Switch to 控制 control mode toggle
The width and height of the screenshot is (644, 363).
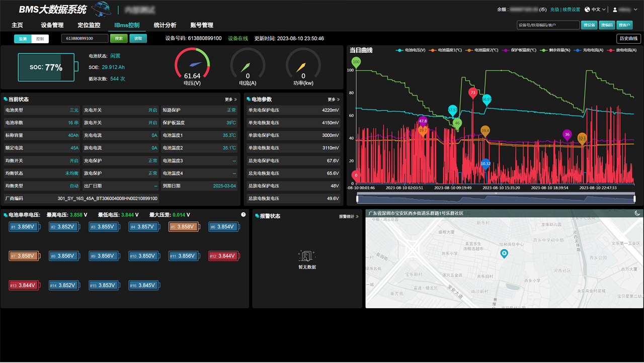pyautogui.click(x=40, y=39)
